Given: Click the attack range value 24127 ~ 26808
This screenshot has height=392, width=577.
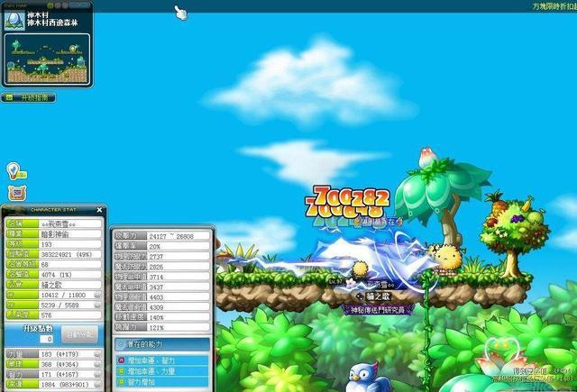Looking at the screenshot, I should point(179,236).
